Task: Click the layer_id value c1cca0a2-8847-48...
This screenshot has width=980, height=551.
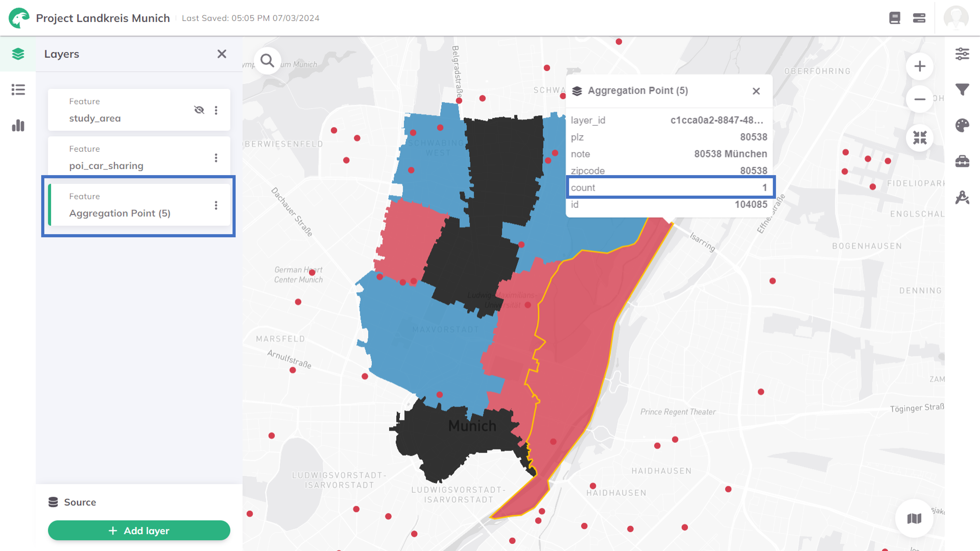Action: click(717, 120)
